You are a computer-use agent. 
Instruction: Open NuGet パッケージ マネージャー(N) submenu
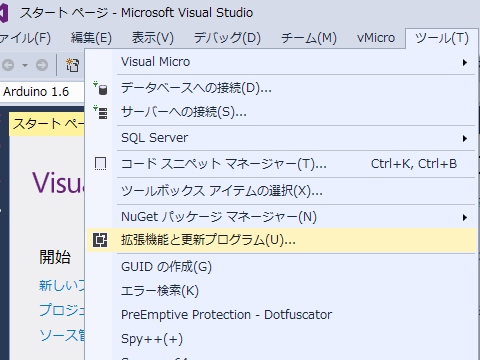pos(281,217)
